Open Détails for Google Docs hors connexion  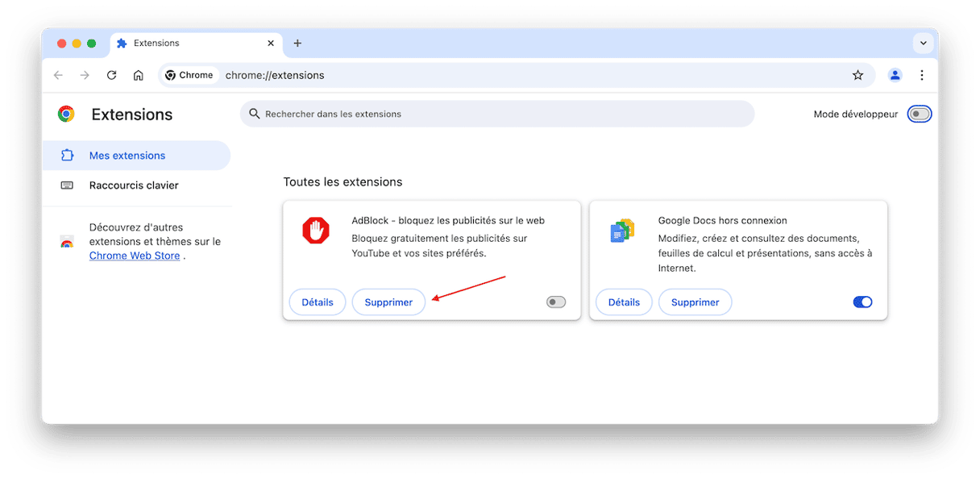point(624,302)
